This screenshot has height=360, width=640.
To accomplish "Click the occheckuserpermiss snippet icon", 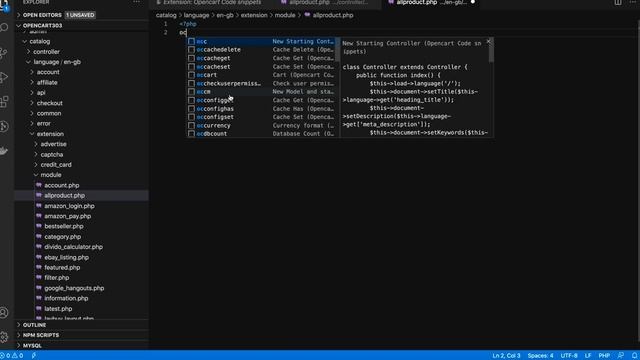I will pos(191,83).
